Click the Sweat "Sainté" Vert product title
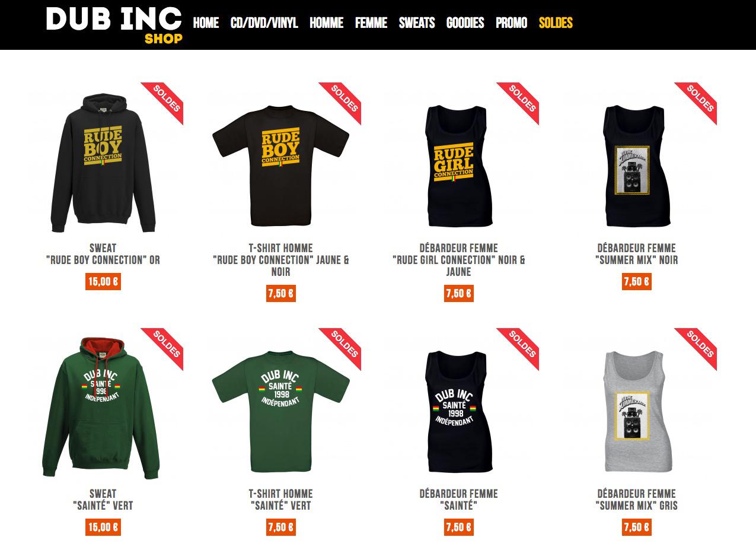756x553 pixels. [x=103, y=500]
